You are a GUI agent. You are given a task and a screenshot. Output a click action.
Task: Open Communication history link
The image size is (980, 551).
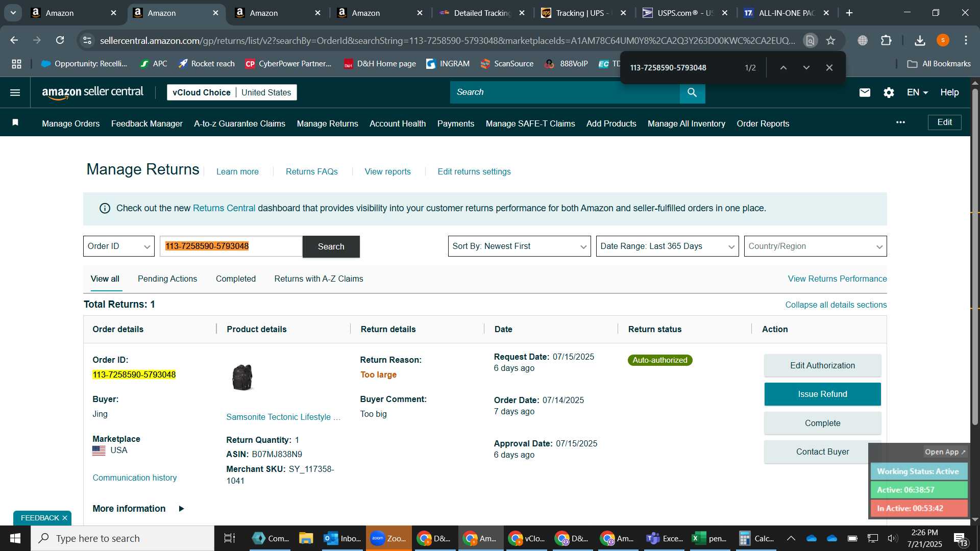click(x=135, y=478)
